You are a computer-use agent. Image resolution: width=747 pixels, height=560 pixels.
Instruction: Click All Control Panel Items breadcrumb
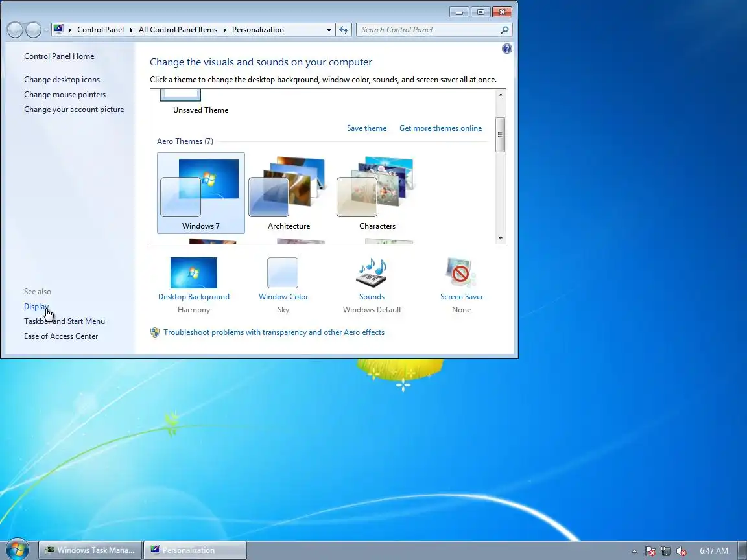pos(178,30)
